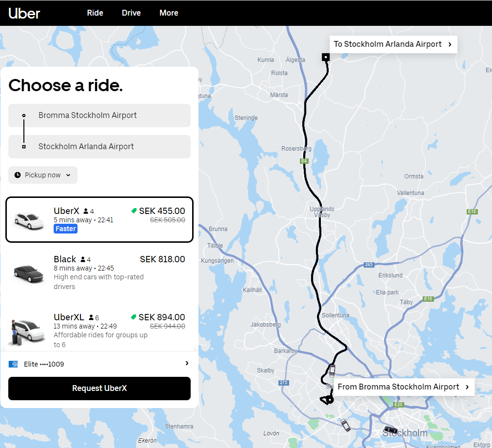The image size is (492, 448).
Task: Expand the Elite 1009 payment method chevron
Action: point(187,364)
